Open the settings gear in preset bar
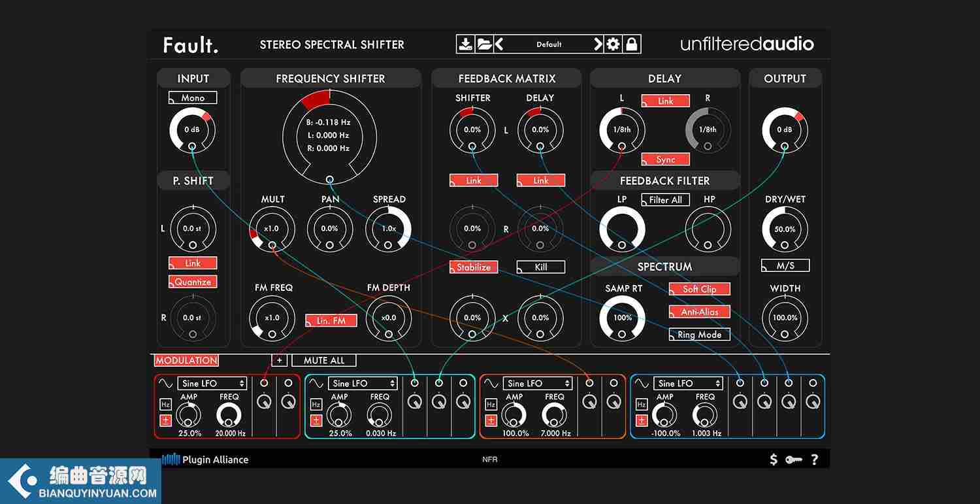The width and height of the screenshot is (980, 504). tap(613, 44)
